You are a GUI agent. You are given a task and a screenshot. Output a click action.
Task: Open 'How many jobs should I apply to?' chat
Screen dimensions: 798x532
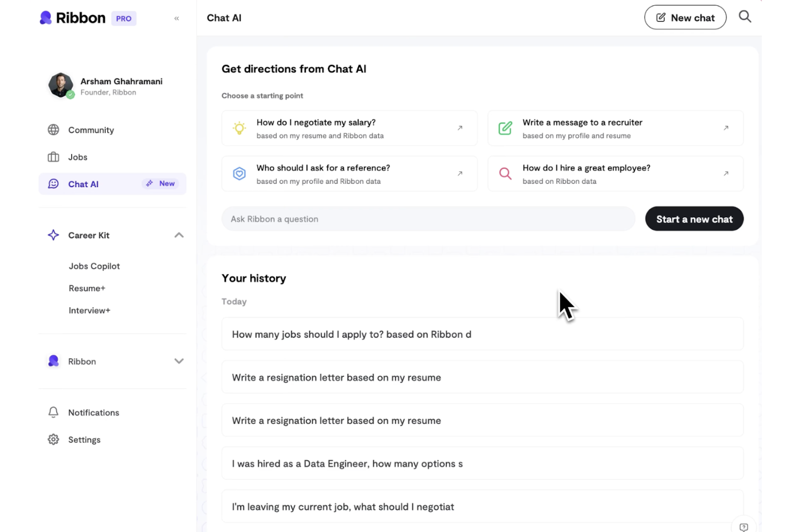point(483,334)
